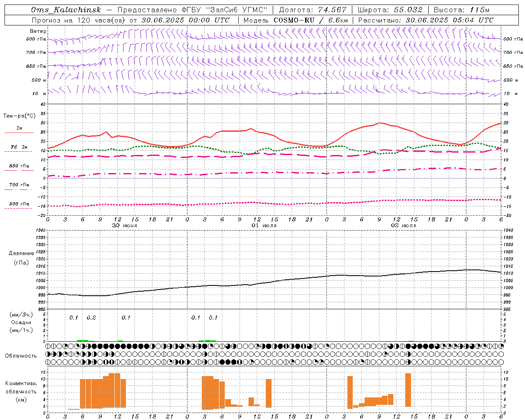Image resolution: width=525 pixels, height=420 pixels.
Task: Click the forecast text "Прогноз на 120 часа(ов)"
Action: (79, 20)
